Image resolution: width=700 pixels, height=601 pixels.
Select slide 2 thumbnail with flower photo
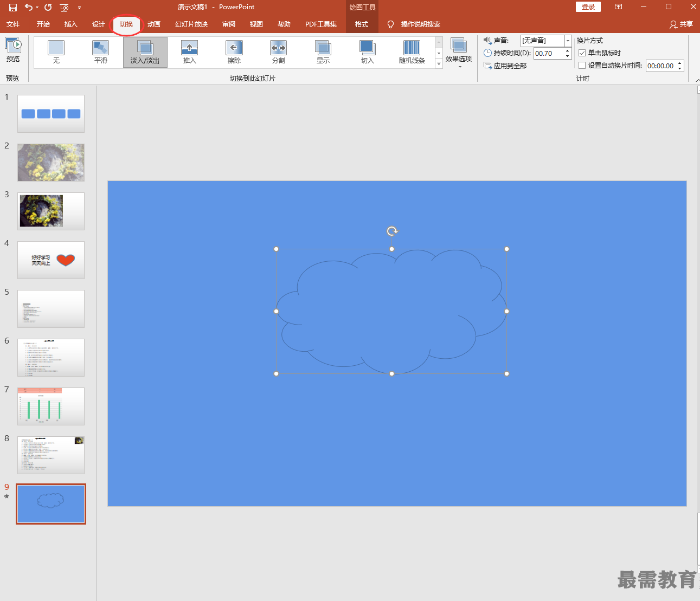(x=51, y=163)
